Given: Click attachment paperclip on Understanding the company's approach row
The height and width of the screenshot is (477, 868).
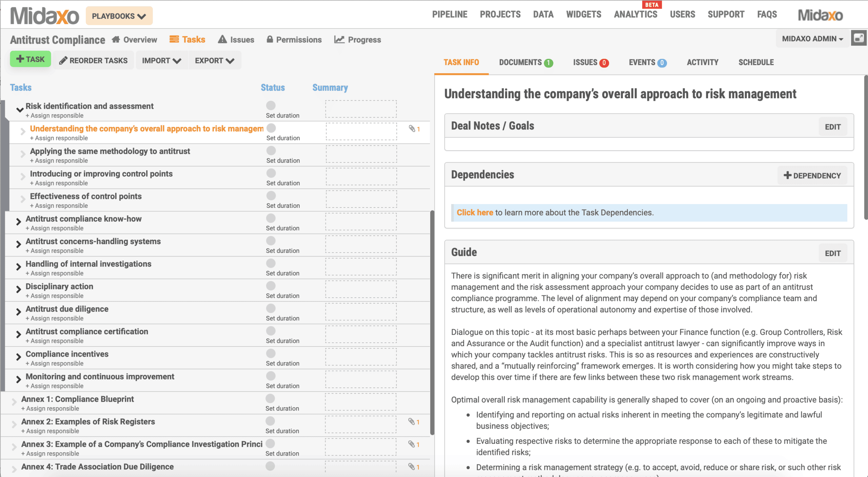Looking at the screenshot, I should (412, 129).
